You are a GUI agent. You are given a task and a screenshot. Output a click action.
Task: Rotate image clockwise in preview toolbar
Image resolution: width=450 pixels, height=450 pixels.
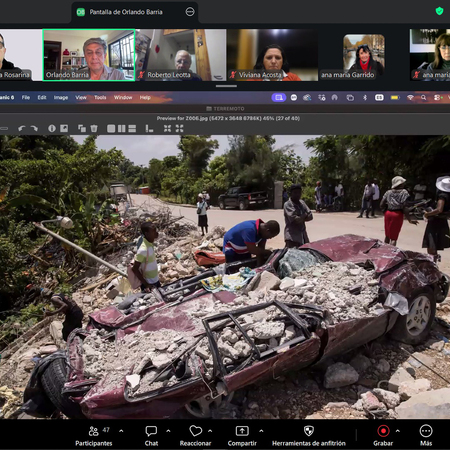pyautogui.click(x=34, y=129)
